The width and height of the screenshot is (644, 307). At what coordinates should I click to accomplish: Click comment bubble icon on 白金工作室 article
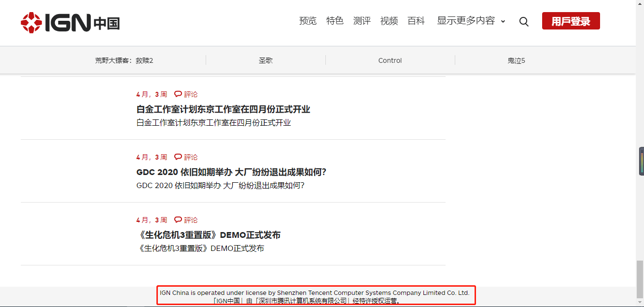click(178, 94)
